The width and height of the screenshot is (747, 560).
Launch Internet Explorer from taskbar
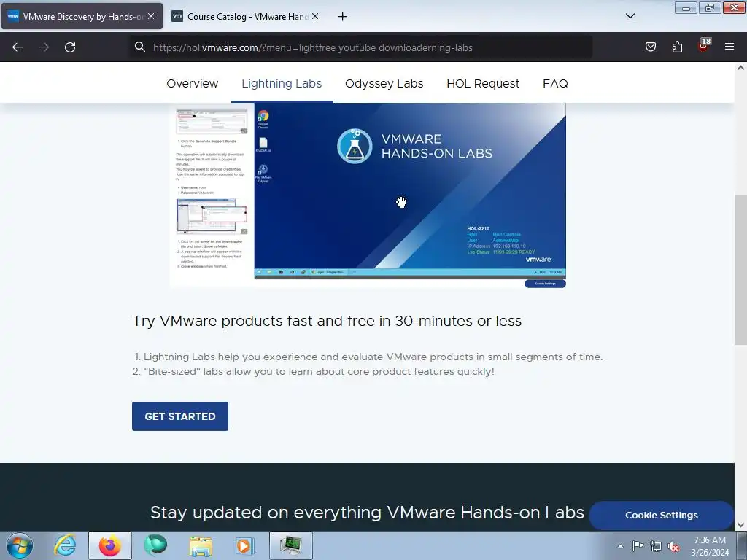65,545
